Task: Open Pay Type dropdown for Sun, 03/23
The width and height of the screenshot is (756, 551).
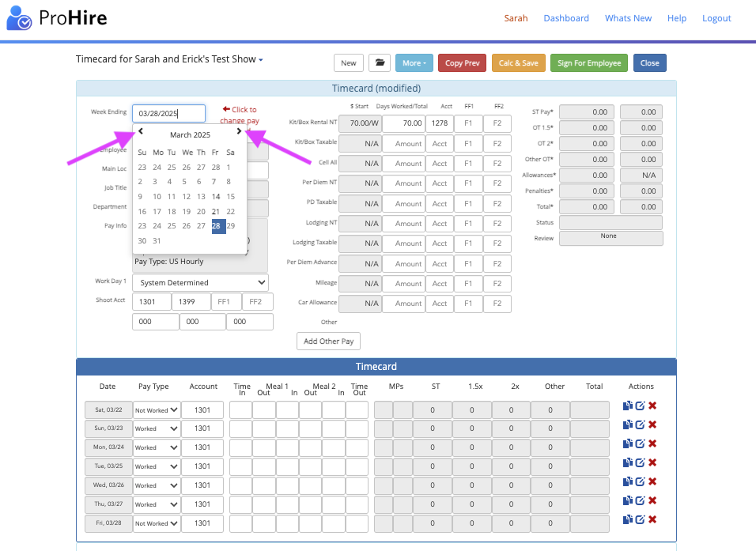Action: coord(157,428)
